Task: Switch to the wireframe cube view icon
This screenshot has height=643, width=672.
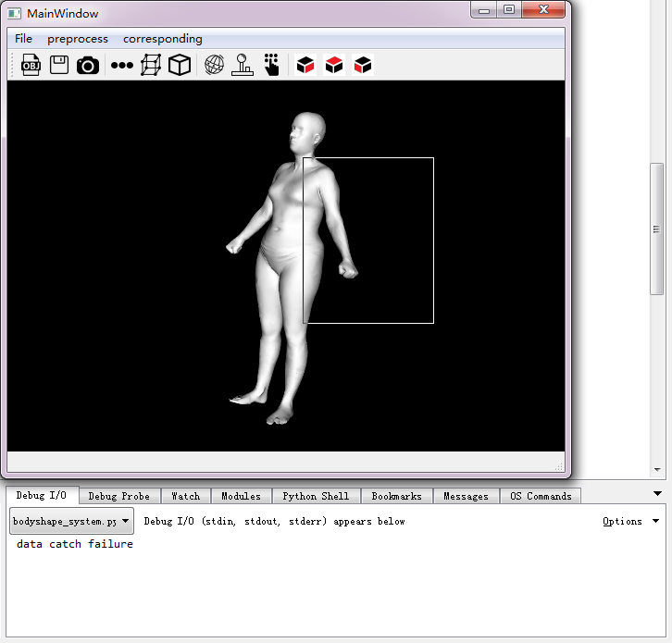Action: (150, 65)
